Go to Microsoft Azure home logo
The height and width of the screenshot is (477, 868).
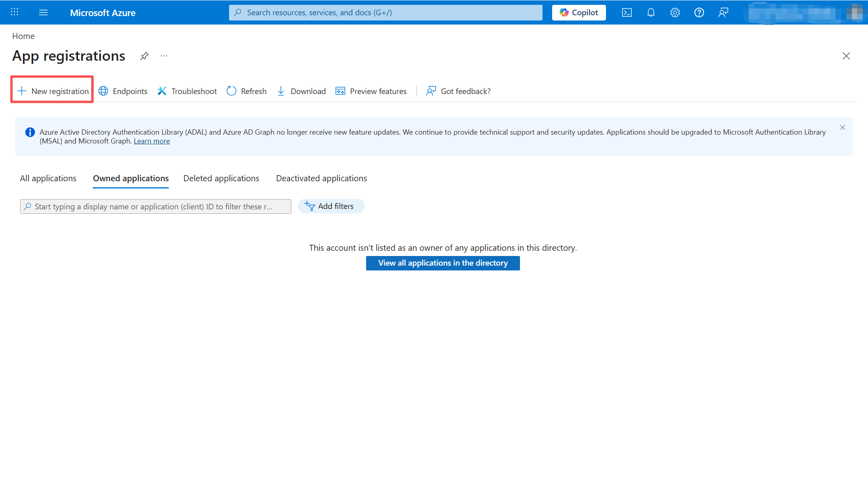point(103,13)
